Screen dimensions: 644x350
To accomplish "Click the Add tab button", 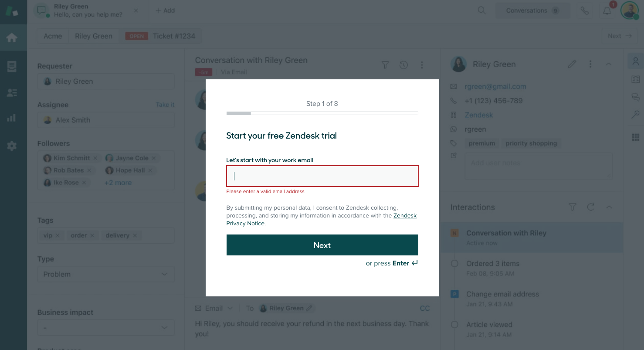I will click(165, 10).
